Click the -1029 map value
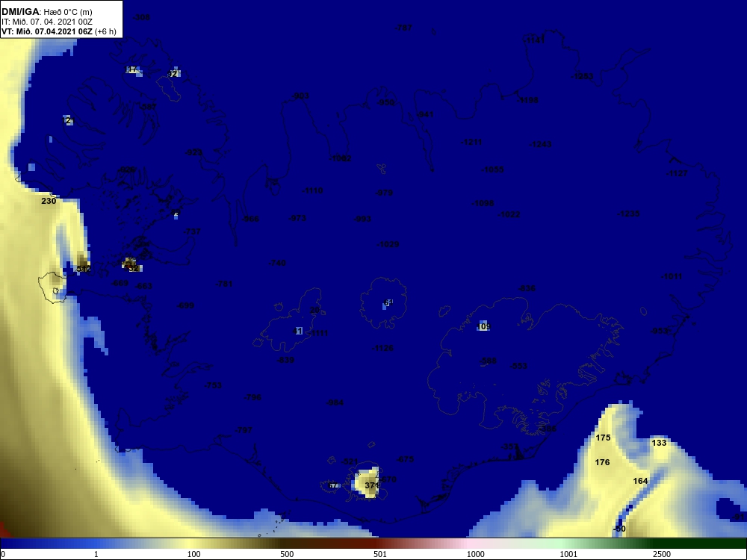747x560 pixels. [388, 245]
